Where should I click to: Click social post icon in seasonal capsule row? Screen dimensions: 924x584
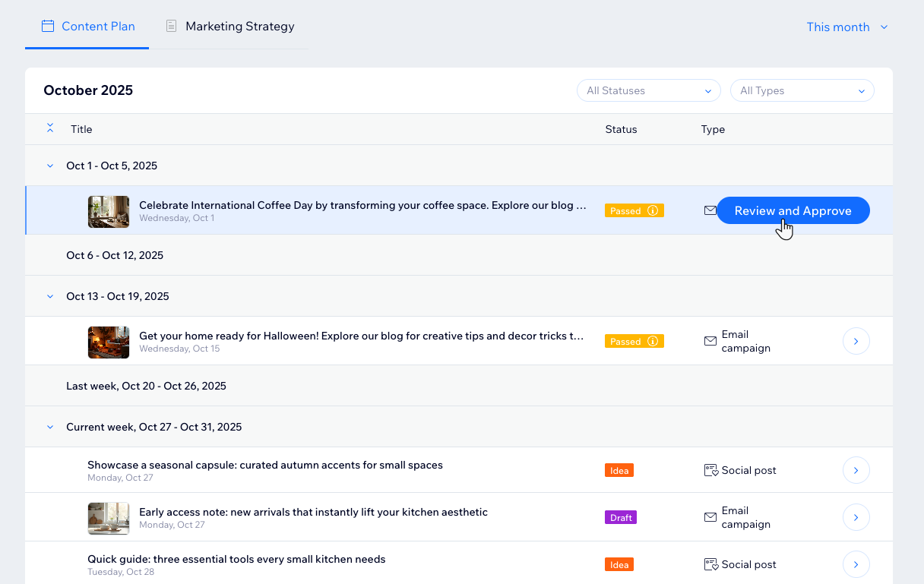[711, 471]
